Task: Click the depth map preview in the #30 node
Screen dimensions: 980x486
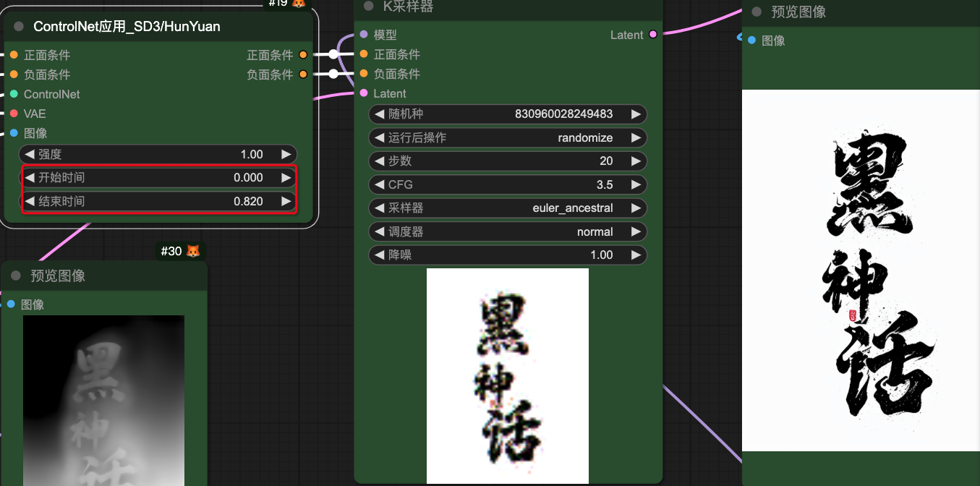Action: (x=104, y=401)
